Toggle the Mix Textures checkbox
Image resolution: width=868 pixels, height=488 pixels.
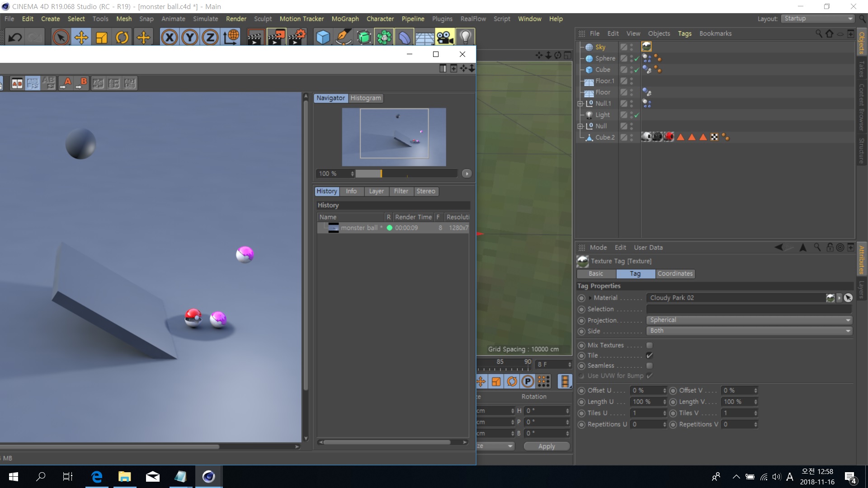(x=649, y=345)
